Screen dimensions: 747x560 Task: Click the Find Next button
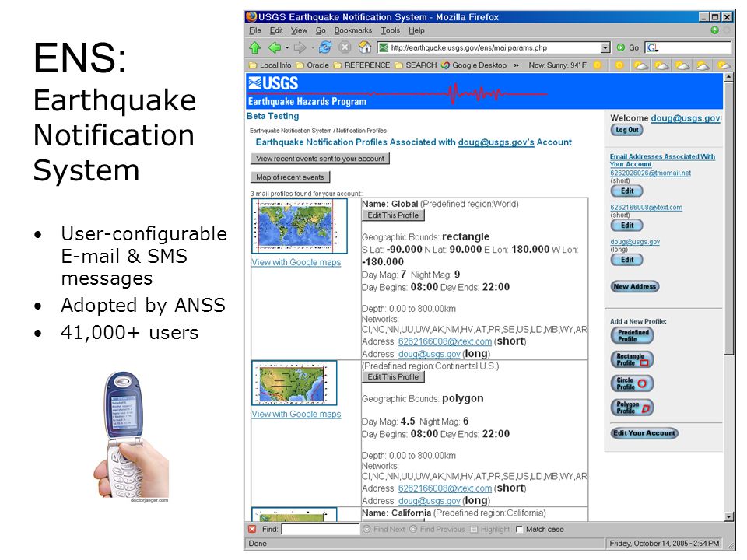pos(384,529)
